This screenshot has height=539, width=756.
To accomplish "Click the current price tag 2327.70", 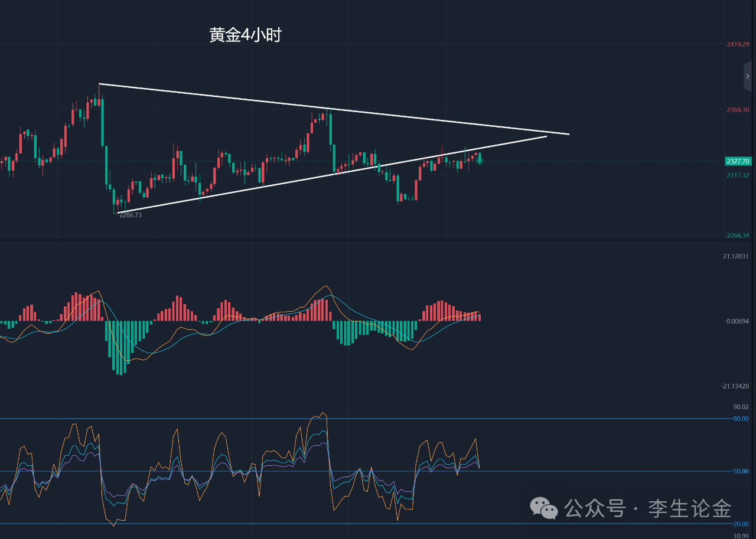I will click(x=738, y=161).
